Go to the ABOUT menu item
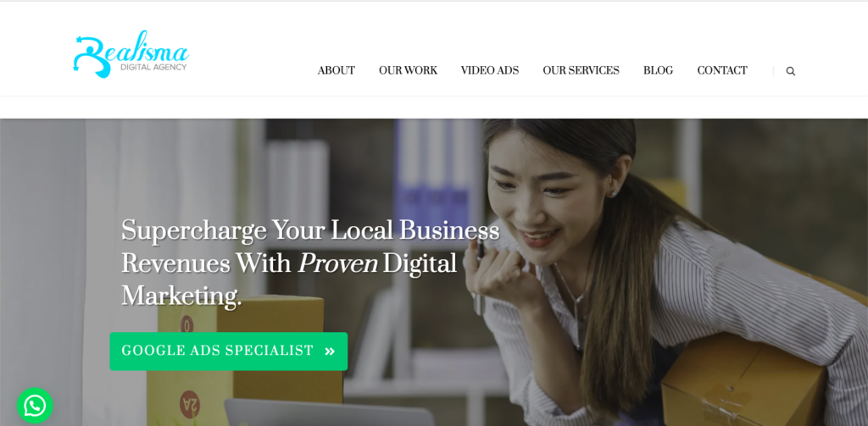The width and height of the screenshot is (868, 426). pos(336,71)
